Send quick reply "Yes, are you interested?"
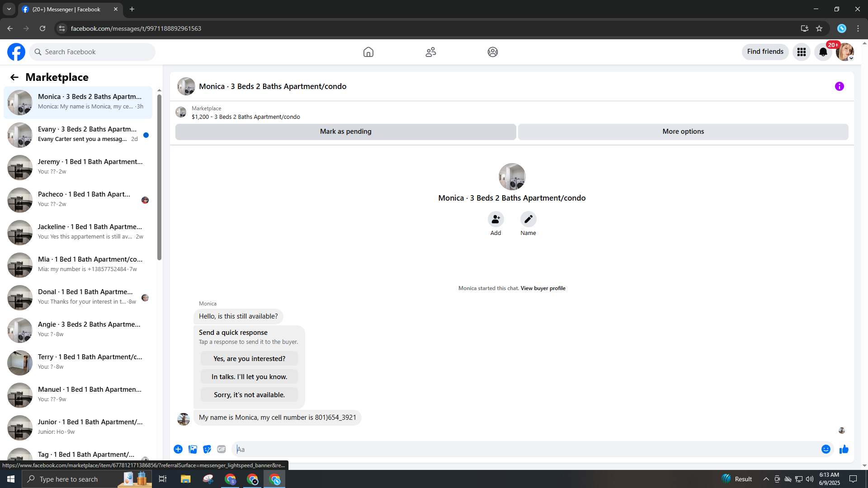The height and width of the screenshot is (488, 868). [250, 359]
